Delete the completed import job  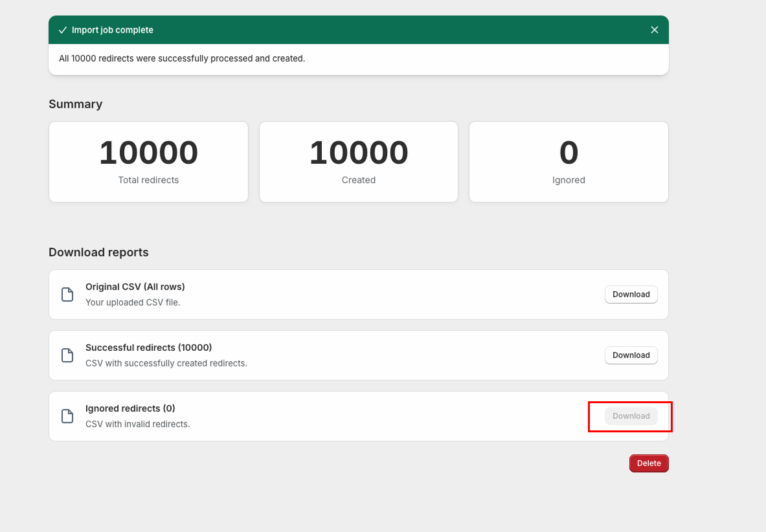(649, 463)
